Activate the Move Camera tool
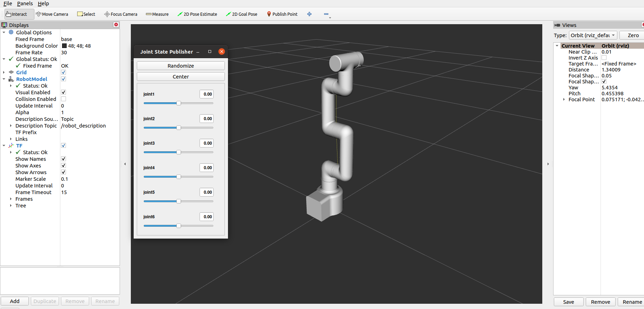644x309 pixels. [x=52, y=14]
